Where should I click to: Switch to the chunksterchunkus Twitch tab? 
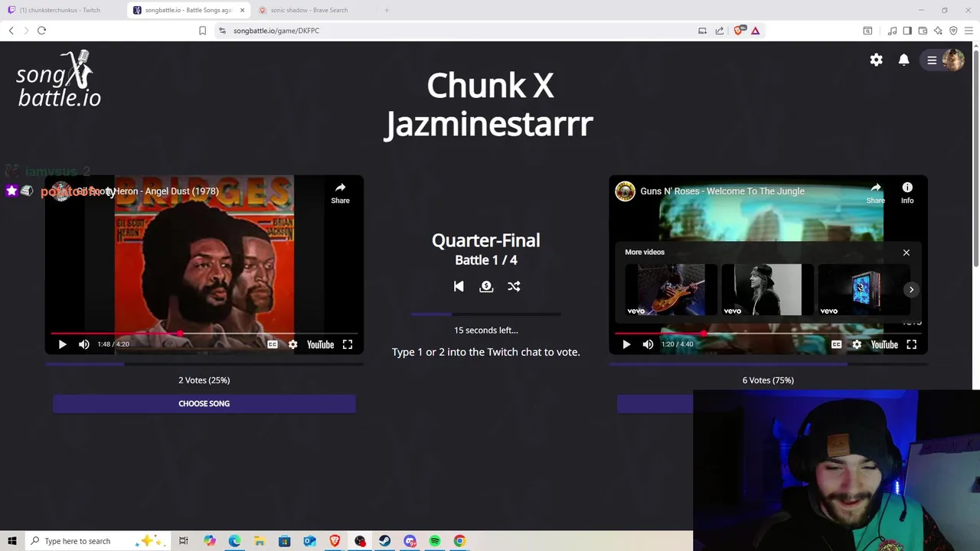tap(62, 10)
